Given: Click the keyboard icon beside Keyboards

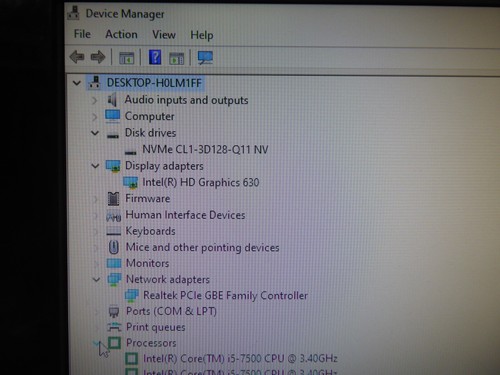Looking at the screenshot, I should [114, 231].
